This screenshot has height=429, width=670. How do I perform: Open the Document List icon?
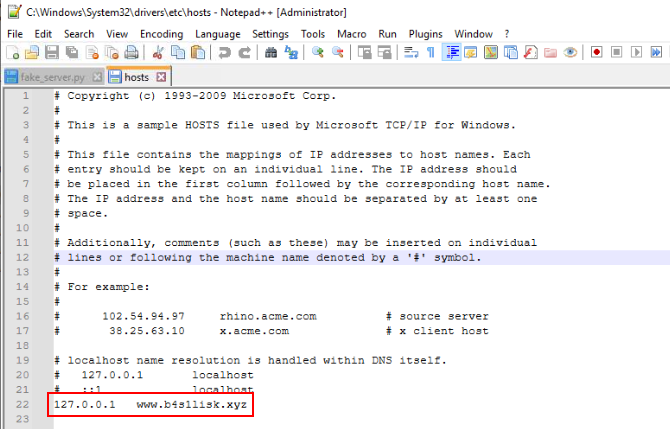[x=511, y=53]
